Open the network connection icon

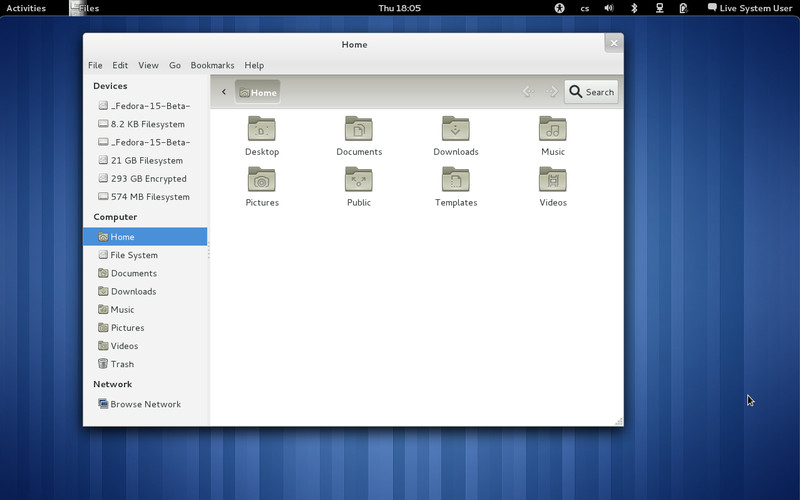(659, 8)
